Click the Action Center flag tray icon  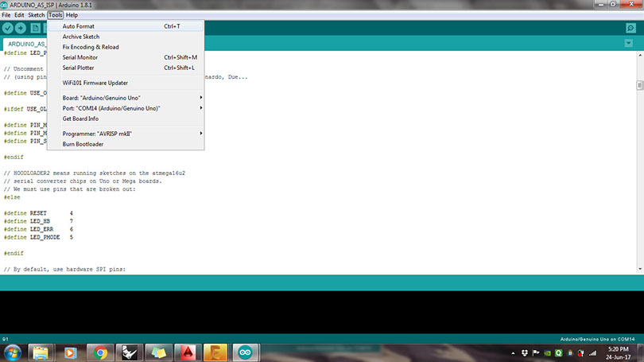click(x=536, y=353)
